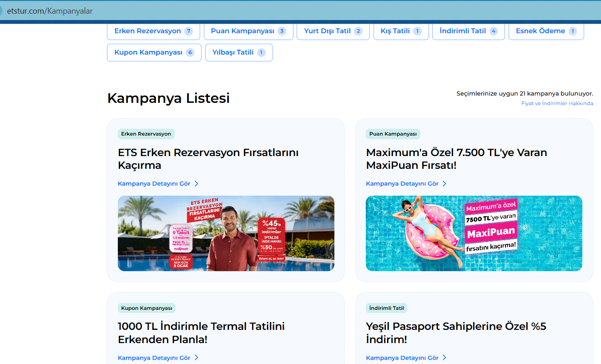View details of Yeşil Pasaport campaign

pyautogui.click(x=406, y=358)
